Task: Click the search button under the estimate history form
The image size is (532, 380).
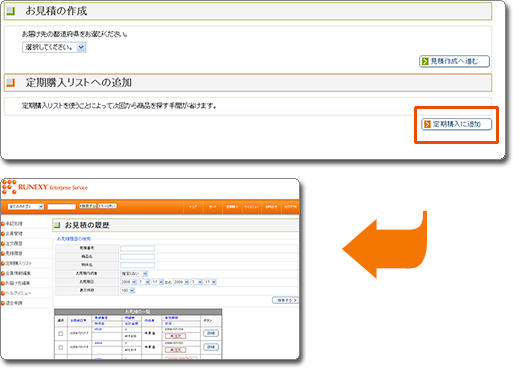Action: click(x=285, y=300)
